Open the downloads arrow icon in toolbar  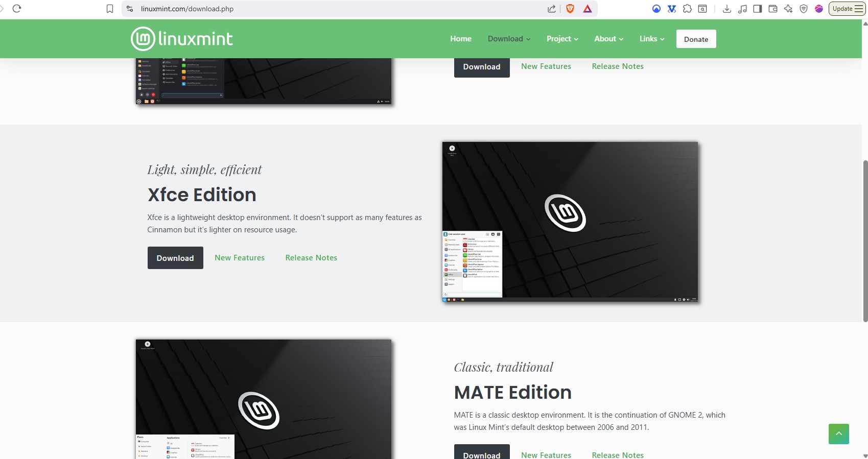(x=726, y=9)
